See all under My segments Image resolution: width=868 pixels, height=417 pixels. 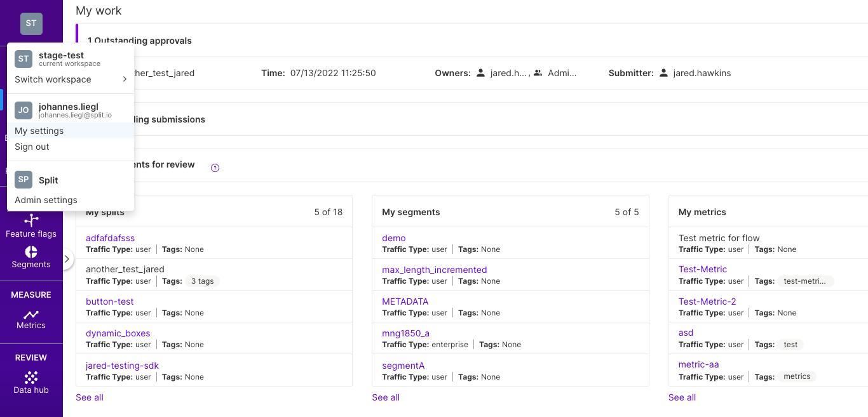click(x=386, y=397)
